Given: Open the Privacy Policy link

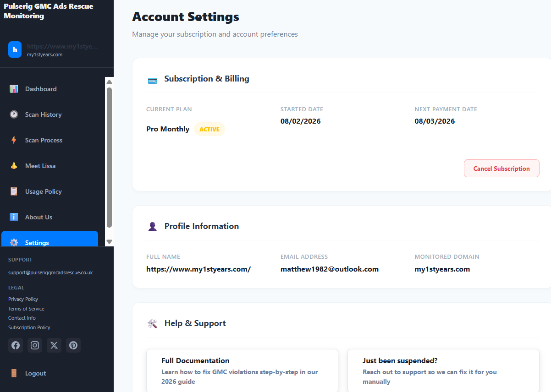Looking at the screenshot, I should (x=23, y=299).
